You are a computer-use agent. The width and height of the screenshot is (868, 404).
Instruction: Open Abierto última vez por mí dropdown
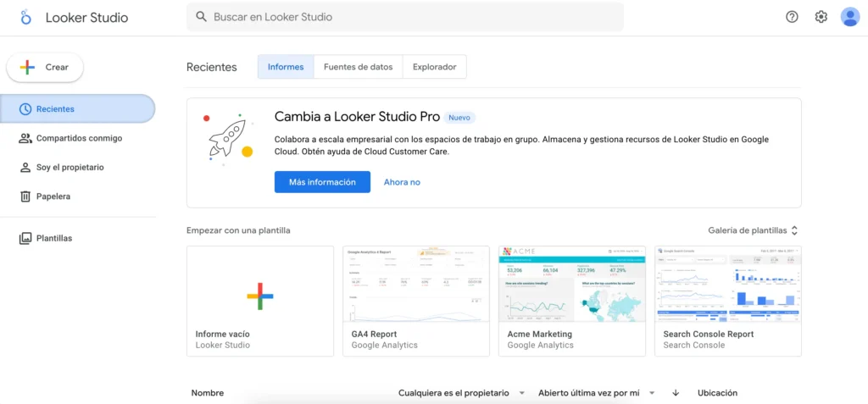[597, 393]
